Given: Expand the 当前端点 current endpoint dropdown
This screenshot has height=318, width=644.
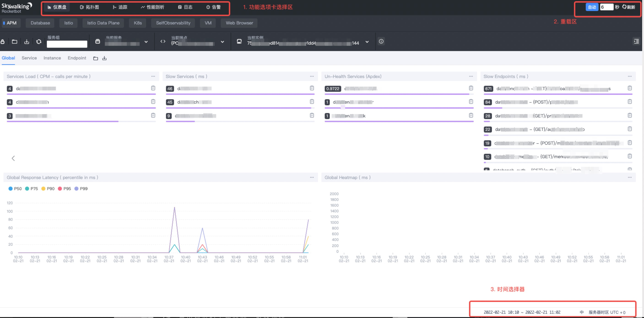Looking at the screenshot, I should click(x=222, y=42).
